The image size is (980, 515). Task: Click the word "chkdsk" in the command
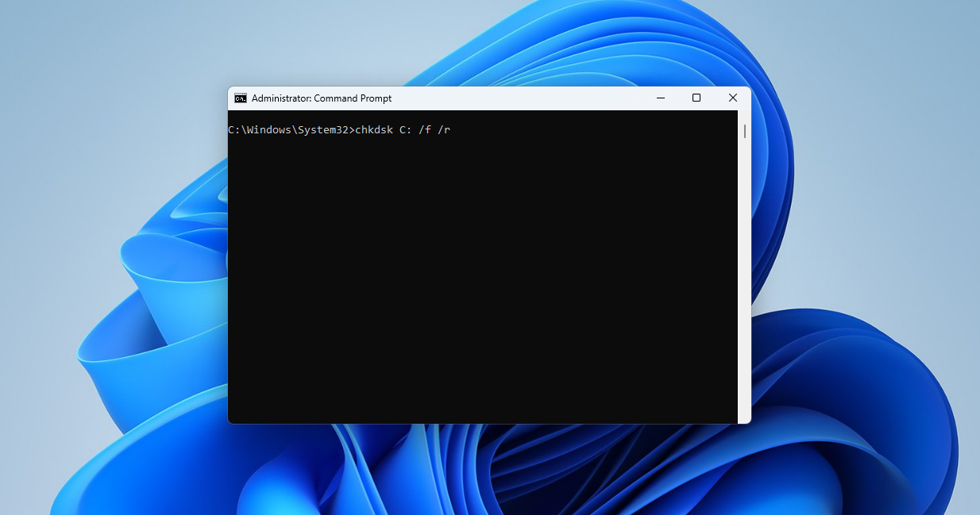pyautogui.click(x=374, y=130)
